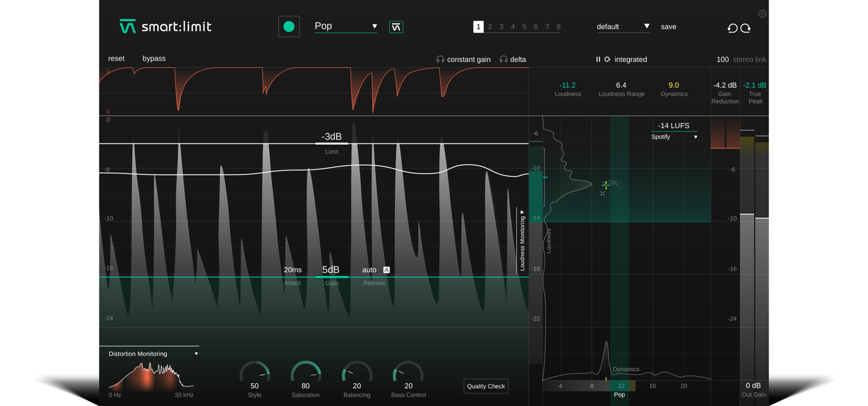Screen dimensions: 868x406
Task: Click the 100 stereo link value
Action: click(723, 60)
